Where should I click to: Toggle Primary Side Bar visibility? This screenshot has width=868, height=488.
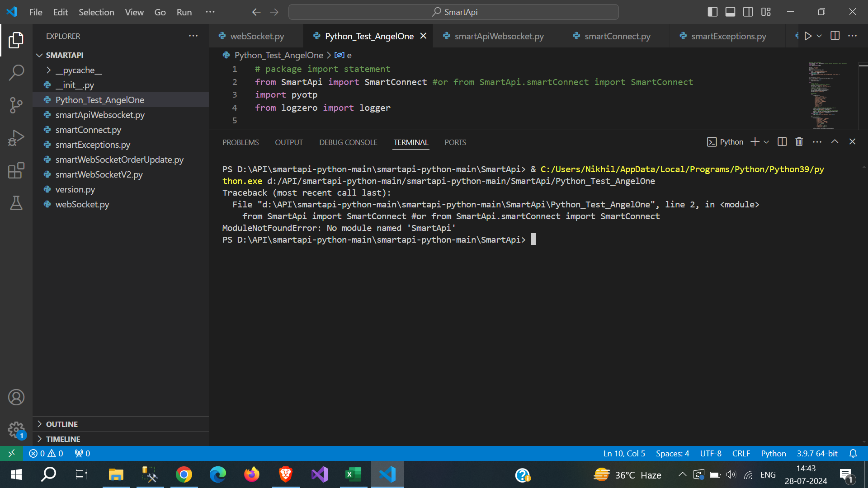pos(712,12)
